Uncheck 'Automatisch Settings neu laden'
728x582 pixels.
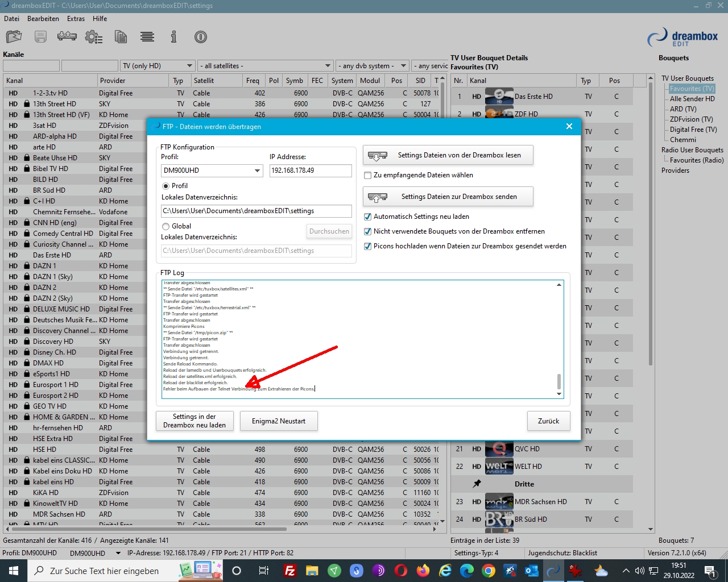(x=368, y=217)
